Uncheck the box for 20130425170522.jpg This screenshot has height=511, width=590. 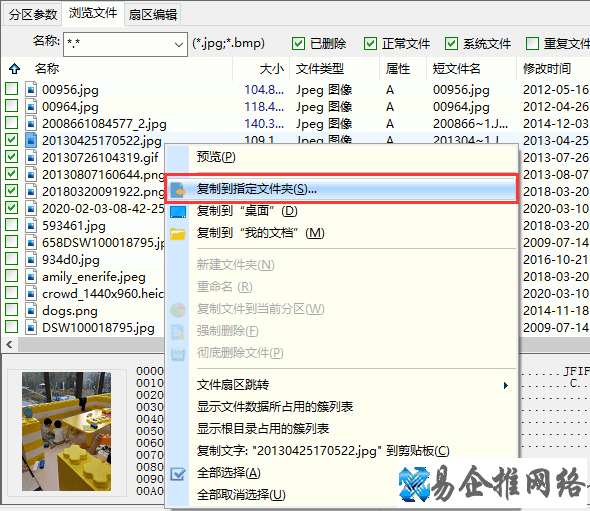(12, 140)
